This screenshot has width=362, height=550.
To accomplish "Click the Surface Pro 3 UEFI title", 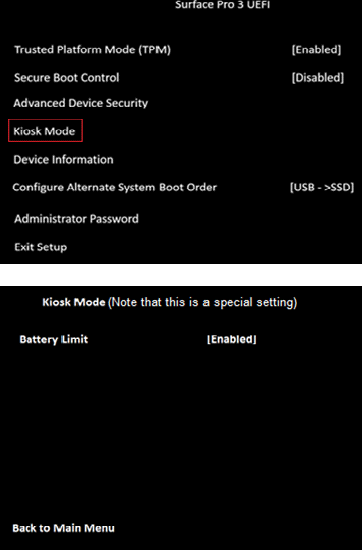I will point(222,5).
